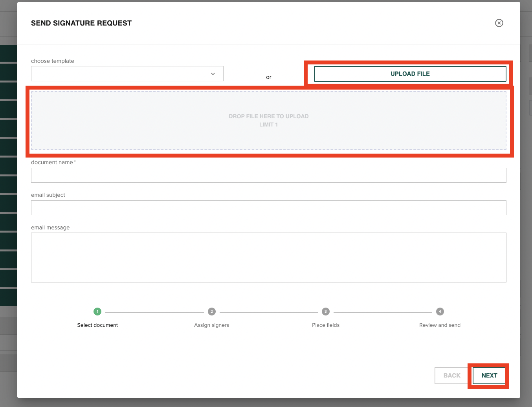Open the choose template dropdown

pyautogui.click(x=127, y=73)
